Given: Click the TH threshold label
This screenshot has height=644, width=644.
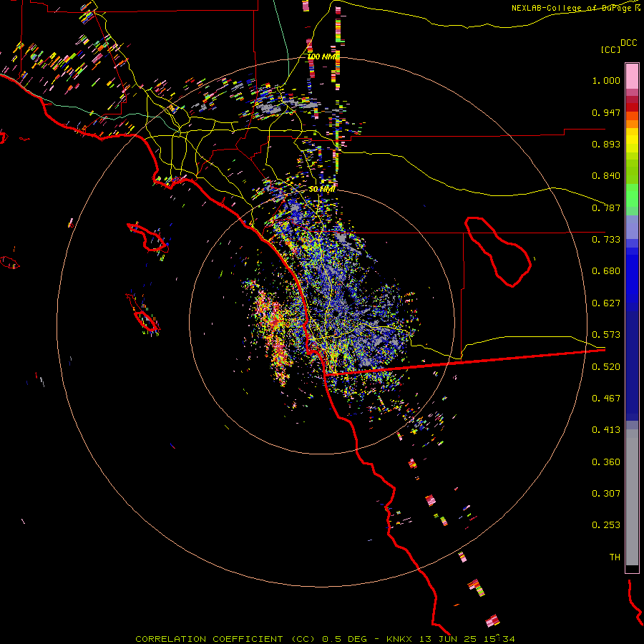Looking at the screenshot, I should pos(615,557).
